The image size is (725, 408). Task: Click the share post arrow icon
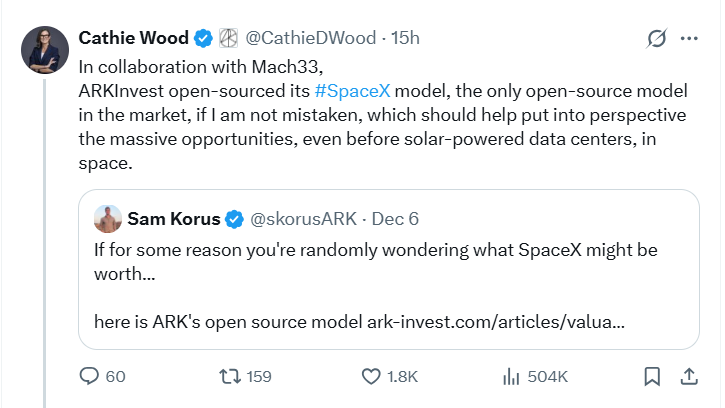689,376
